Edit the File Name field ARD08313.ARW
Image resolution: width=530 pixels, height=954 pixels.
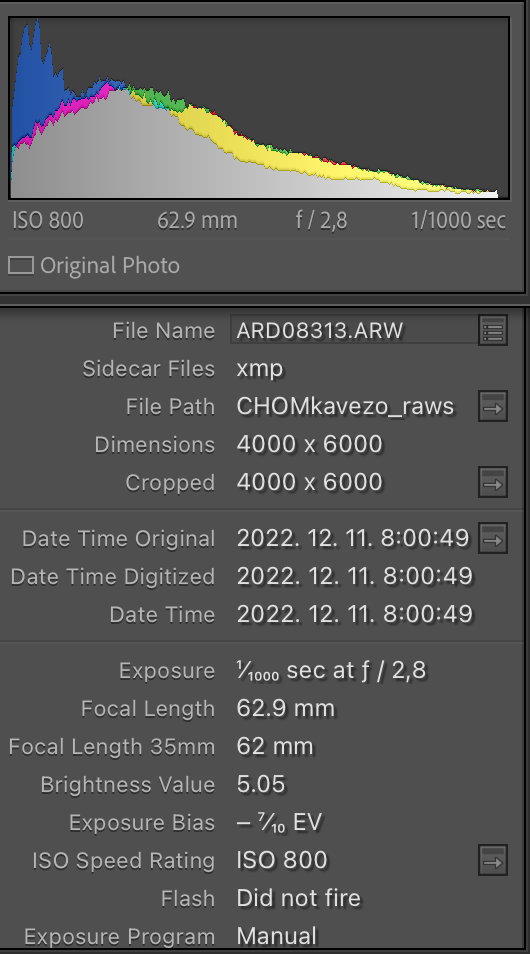(354, 331)
